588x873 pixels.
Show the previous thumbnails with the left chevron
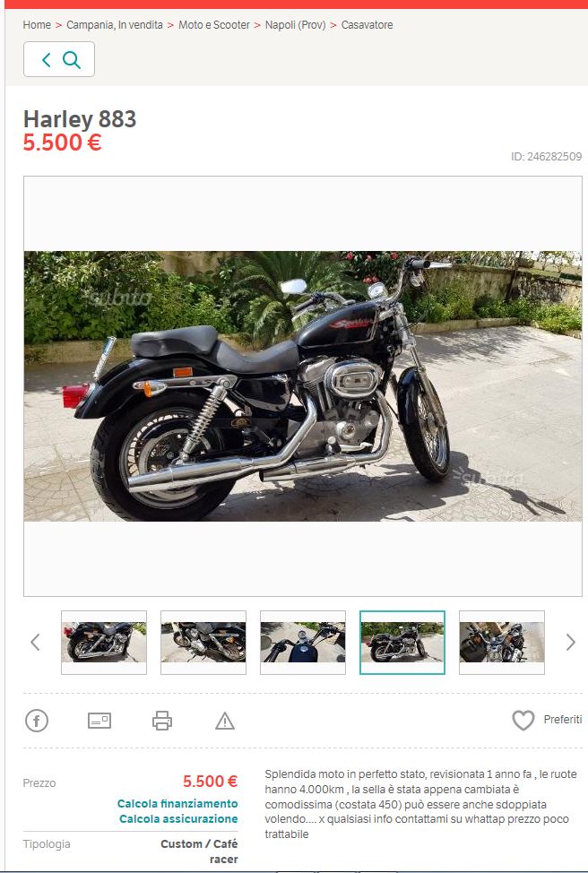click(x=35, y=642)
